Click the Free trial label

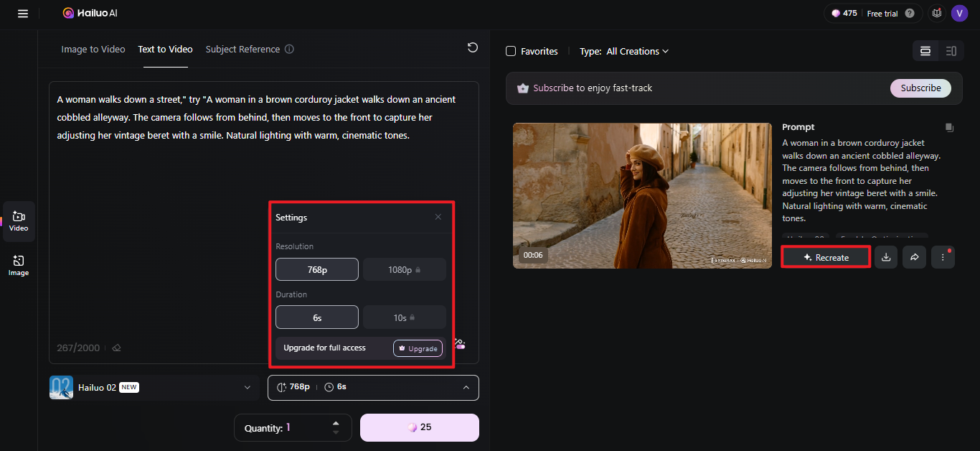(882, 13)
